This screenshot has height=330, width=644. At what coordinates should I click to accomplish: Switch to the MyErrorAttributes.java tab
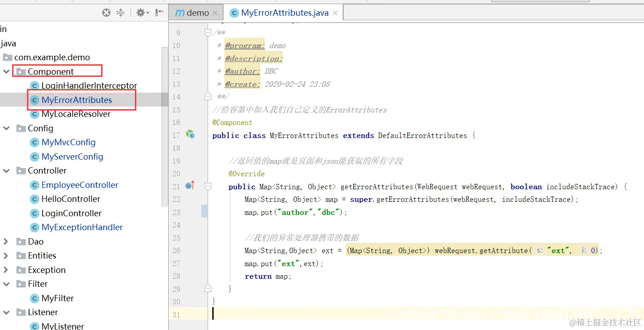coord(285,13)
